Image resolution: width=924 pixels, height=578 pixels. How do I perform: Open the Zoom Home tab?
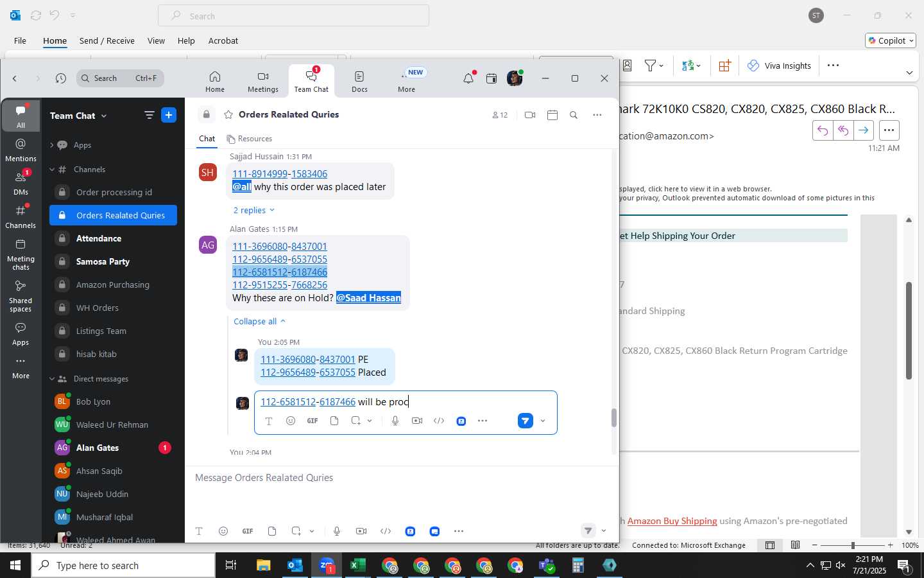(215, 82)
